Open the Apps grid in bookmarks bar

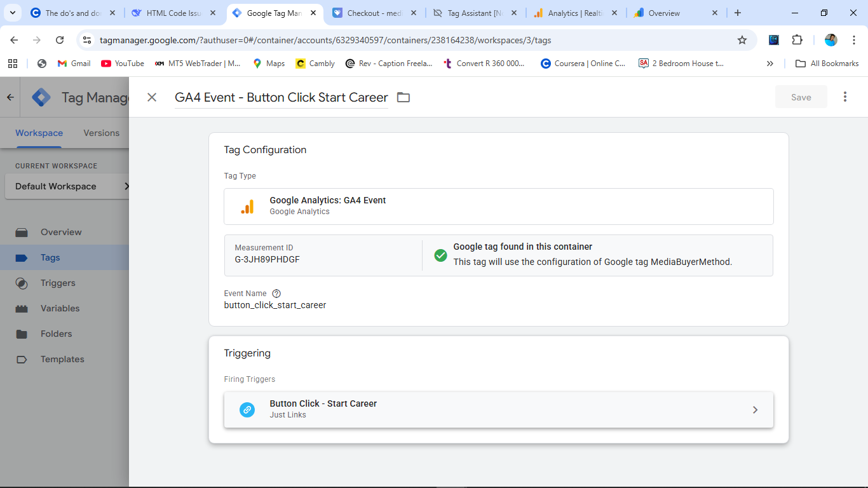(x=13, y=64)
